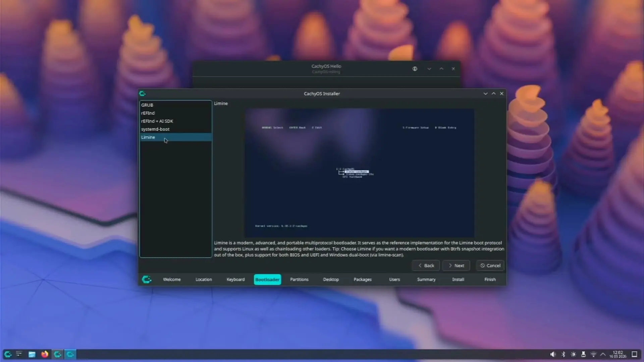The height and width of the screenshot is (362, 644).
Task: Proceed with the Next button
Action: coord(456,265)
